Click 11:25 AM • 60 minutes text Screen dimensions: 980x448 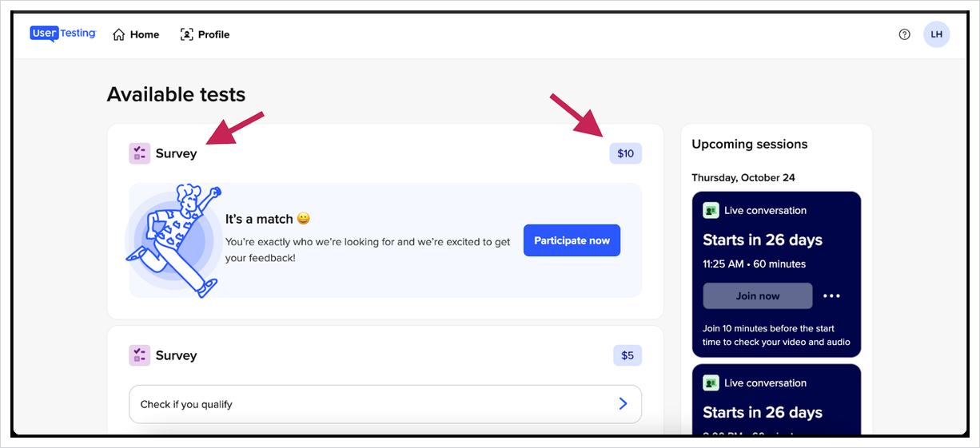coord(754,264)
